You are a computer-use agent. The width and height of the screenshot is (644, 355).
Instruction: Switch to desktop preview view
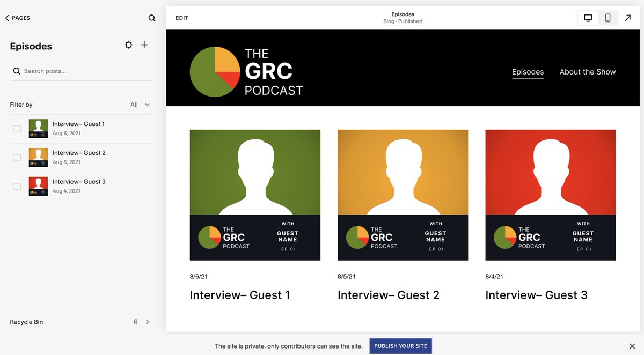coord(588,18)
